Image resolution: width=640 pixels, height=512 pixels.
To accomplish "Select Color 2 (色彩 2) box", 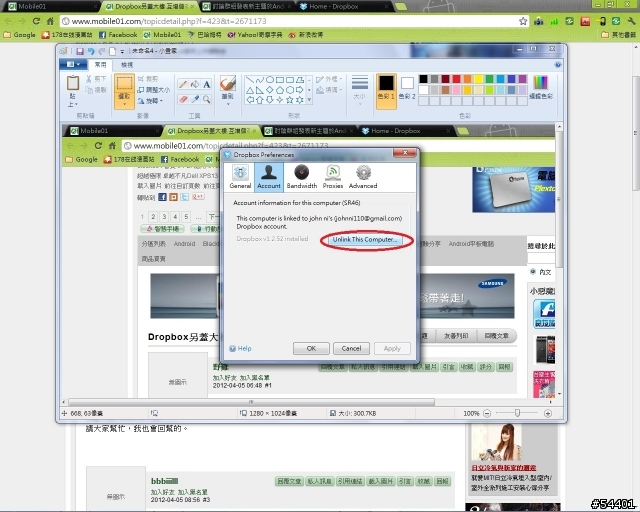I will [407, 88].
